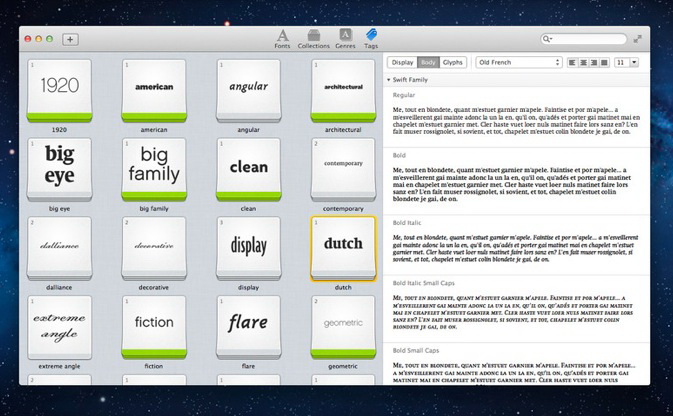
Task: Collapse the Swift Family section
Action: pyautogui.click(x=388, y=80)
